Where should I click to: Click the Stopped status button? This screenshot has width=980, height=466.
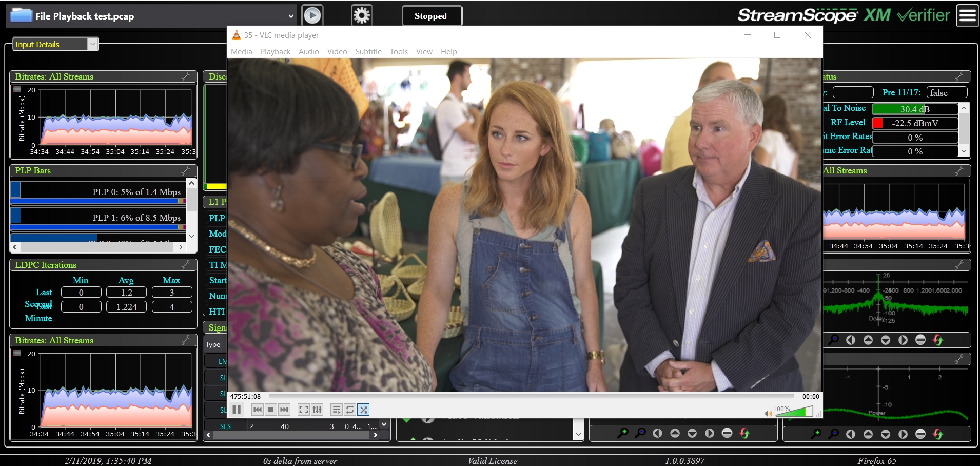click(x=432, y=16)
